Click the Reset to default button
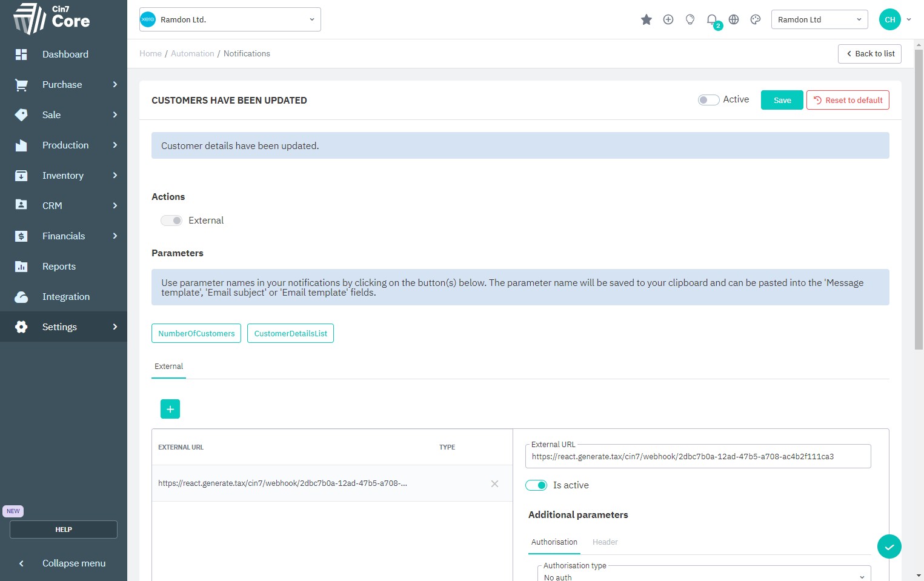The height and width of the screenshot is (581, 924). point(847,100)
